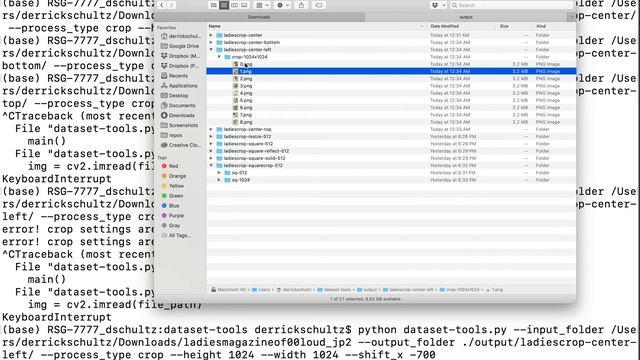Screen dimensions: 640x360
Task: Select the Orange tag
Action: point(173,176)
